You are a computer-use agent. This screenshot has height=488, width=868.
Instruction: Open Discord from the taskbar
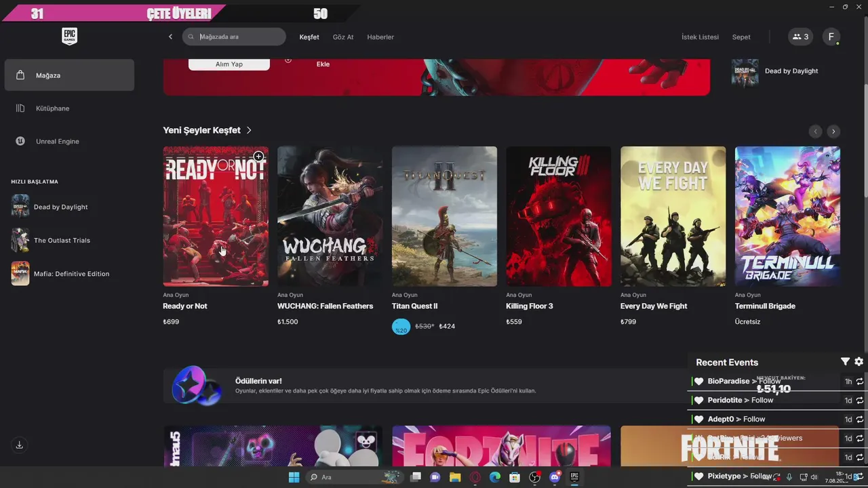click(555, 477)
